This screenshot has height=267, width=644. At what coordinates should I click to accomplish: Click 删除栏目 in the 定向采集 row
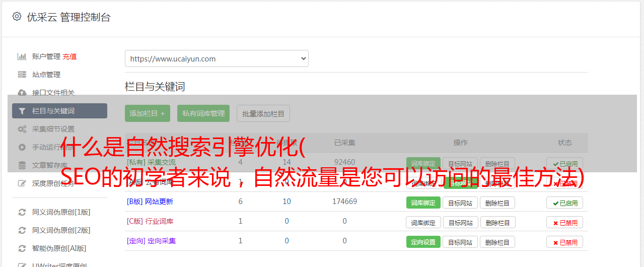(x=497, y=242)
